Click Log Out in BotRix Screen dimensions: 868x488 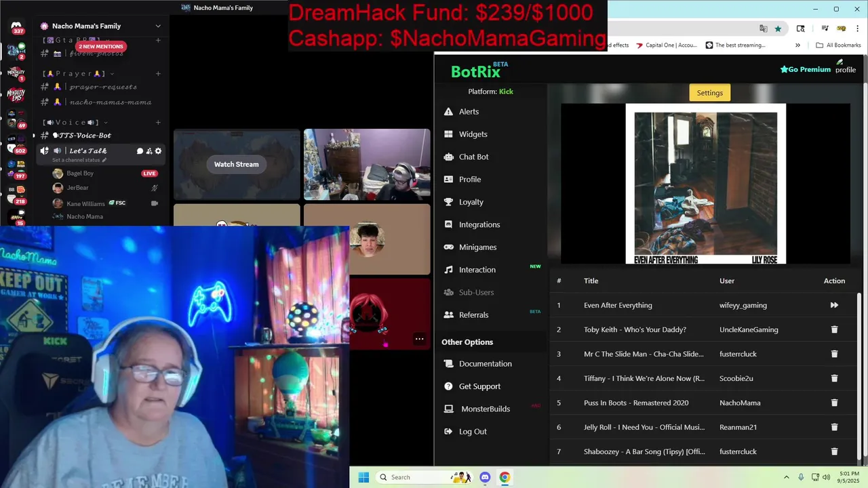465,432
